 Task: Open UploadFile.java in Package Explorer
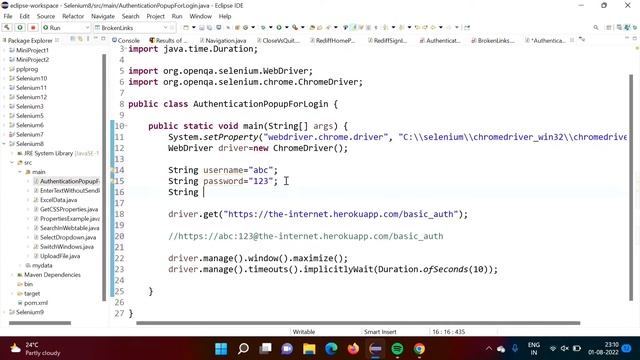tap(60, 256)
